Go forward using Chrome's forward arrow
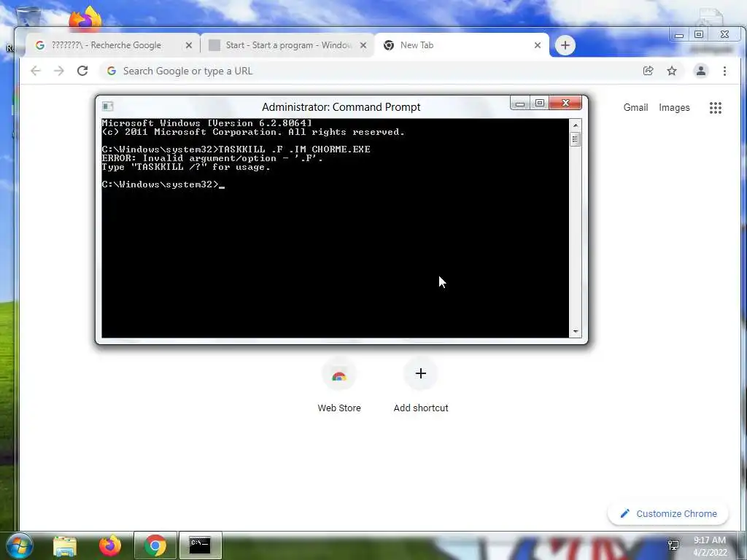Viewport: 747px width, 560px height. (58, 71)
